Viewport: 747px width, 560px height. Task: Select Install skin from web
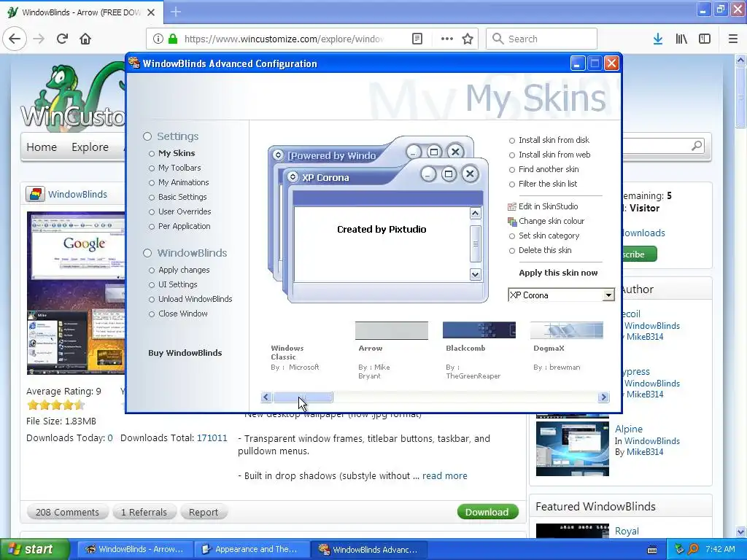click(554, 155)
